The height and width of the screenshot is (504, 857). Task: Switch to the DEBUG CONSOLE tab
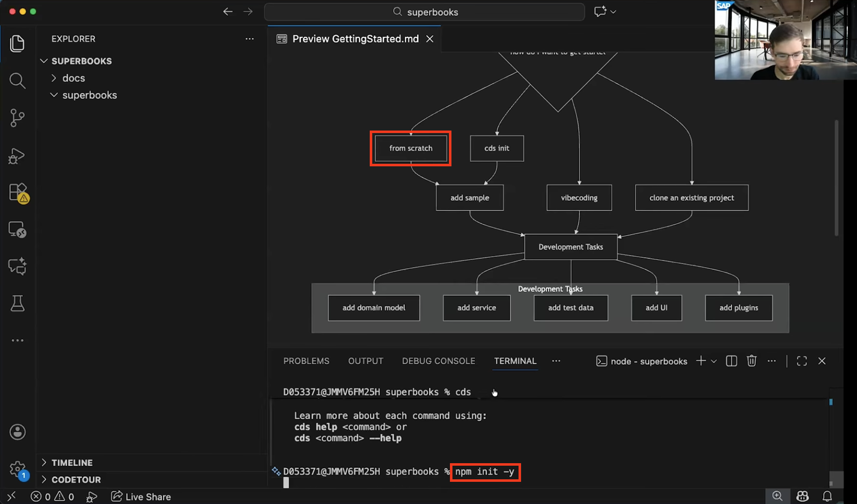tap(438, 361)
